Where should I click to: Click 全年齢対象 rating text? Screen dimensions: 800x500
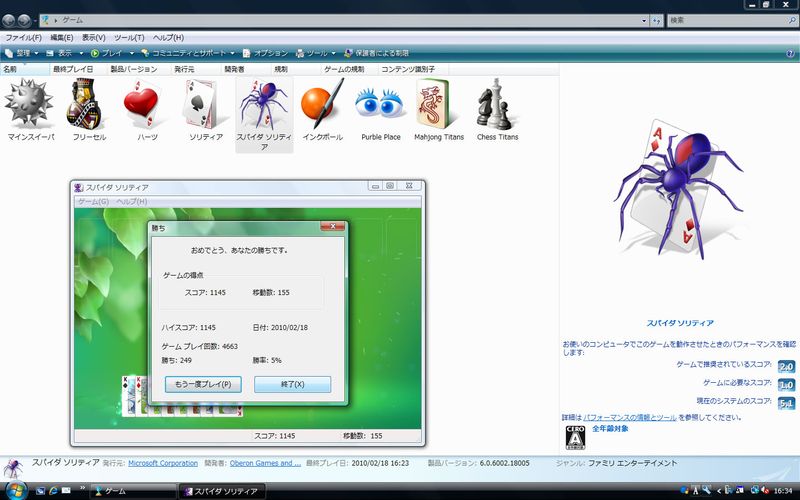[x=610, y=429]
